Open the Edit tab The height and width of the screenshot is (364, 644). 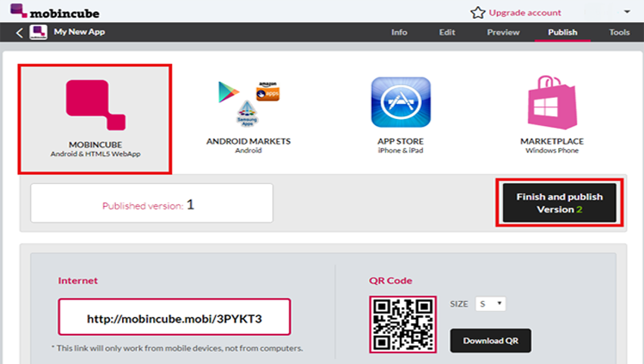click(x=447, y=33)
